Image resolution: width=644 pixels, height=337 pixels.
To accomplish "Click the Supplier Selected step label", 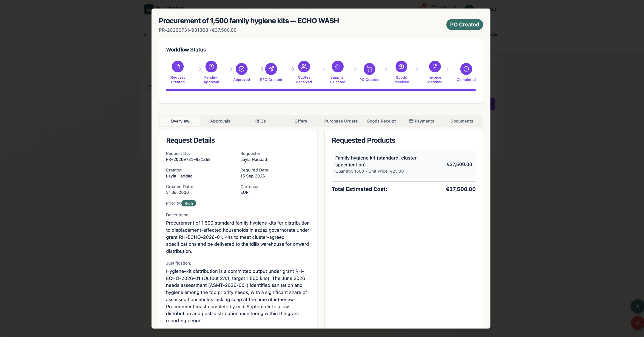I will (337, 80).
